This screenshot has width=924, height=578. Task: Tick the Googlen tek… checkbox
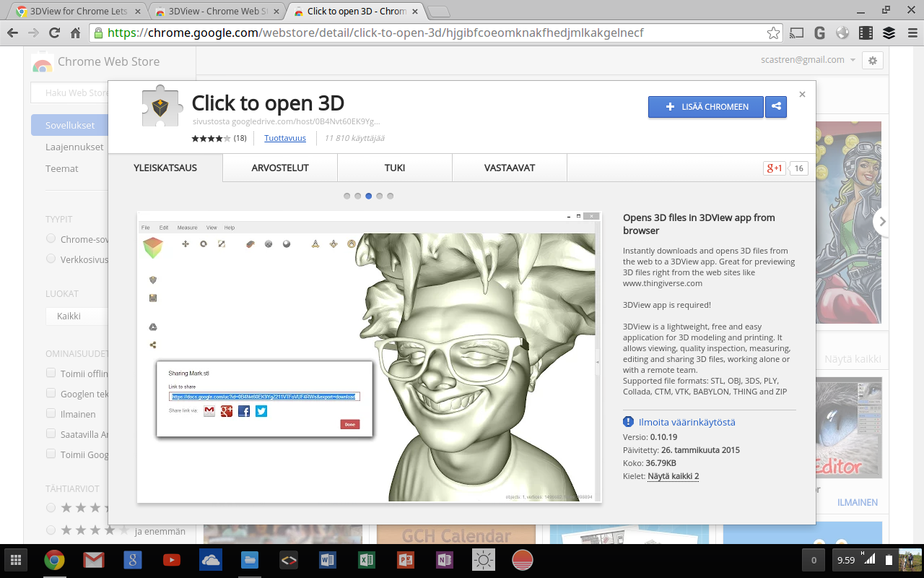click(x=51, y=393)
